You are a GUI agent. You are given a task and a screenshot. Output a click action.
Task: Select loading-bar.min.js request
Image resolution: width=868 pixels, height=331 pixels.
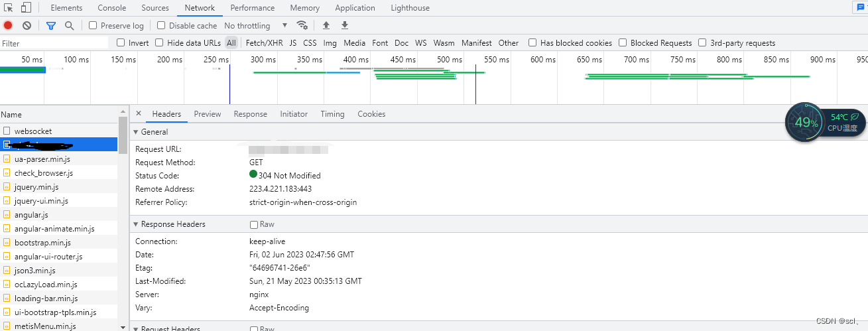59,298
